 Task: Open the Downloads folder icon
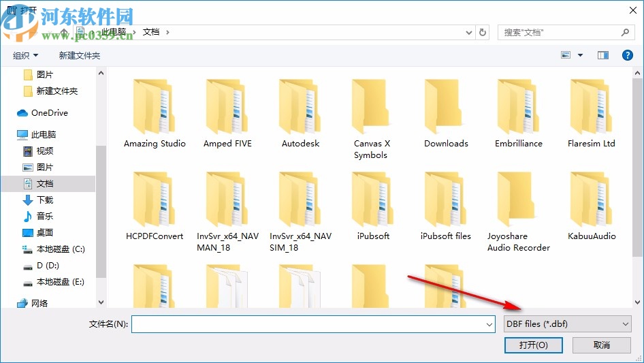(445, 107)
